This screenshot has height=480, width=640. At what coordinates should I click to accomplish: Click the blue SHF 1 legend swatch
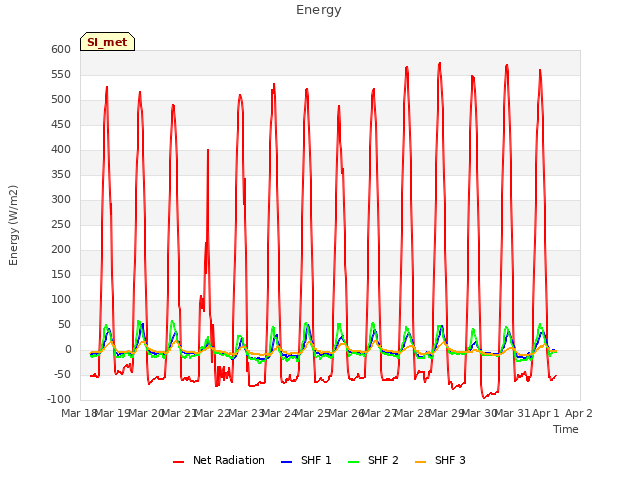pos(287,462)
